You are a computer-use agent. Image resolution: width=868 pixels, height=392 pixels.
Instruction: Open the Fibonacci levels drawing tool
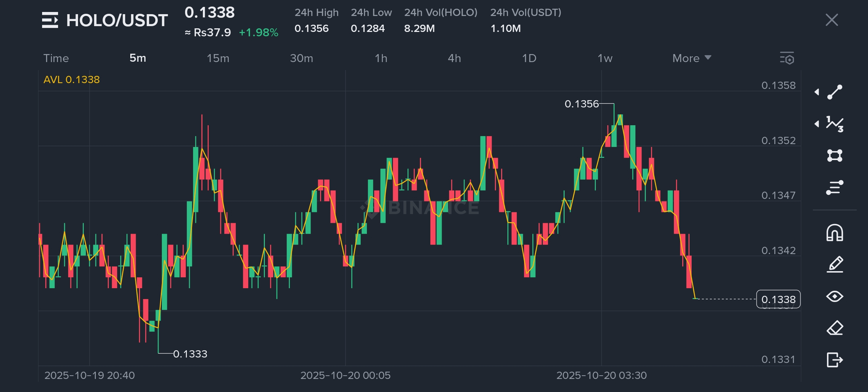pos(835,188)
